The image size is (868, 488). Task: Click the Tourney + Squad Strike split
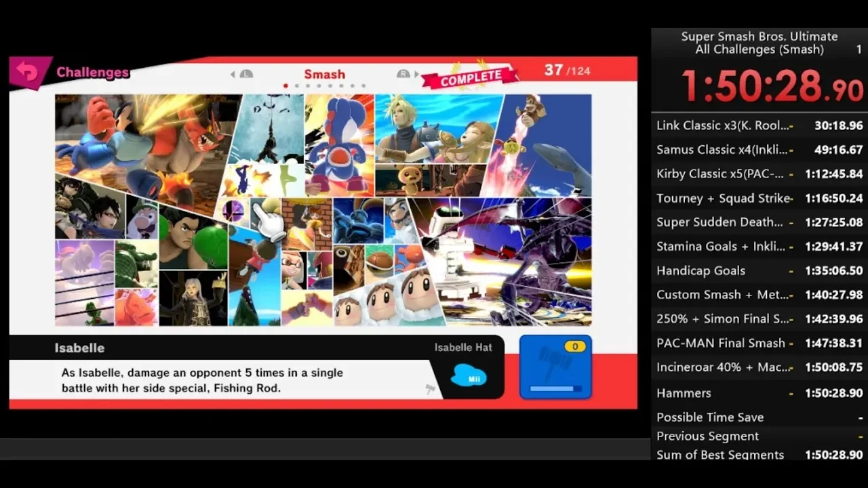coord(759,198)
